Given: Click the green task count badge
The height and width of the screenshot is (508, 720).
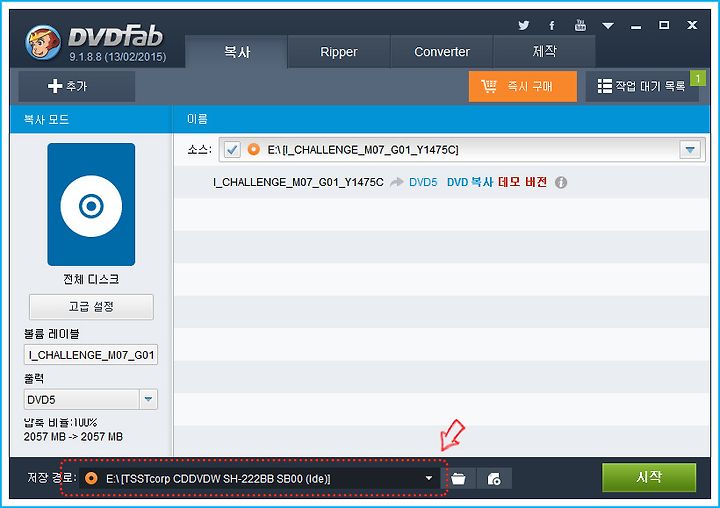Looking at the screenshot, I should (x=698, y=78).
